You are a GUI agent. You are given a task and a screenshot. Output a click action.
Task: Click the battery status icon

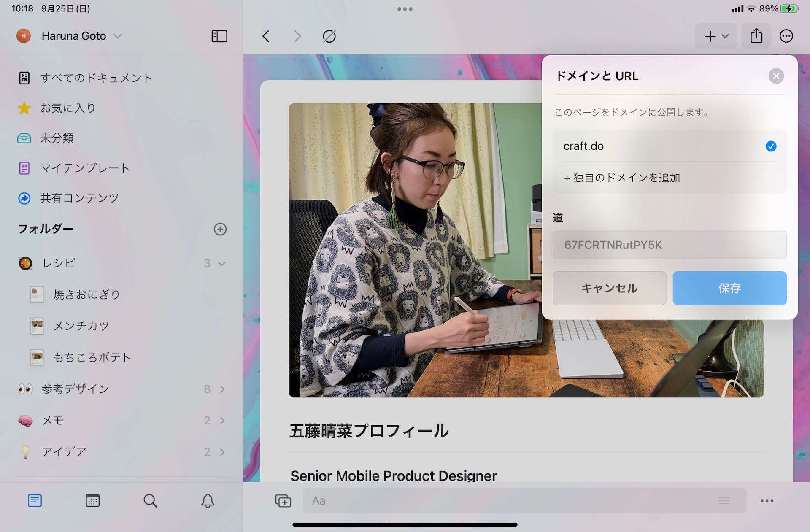point(789,8)
